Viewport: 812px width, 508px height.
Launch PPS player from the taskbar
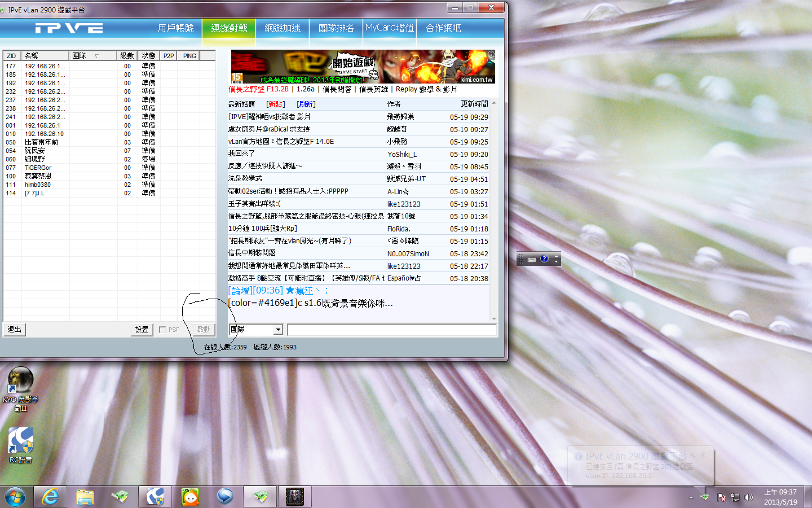point(190,497)
